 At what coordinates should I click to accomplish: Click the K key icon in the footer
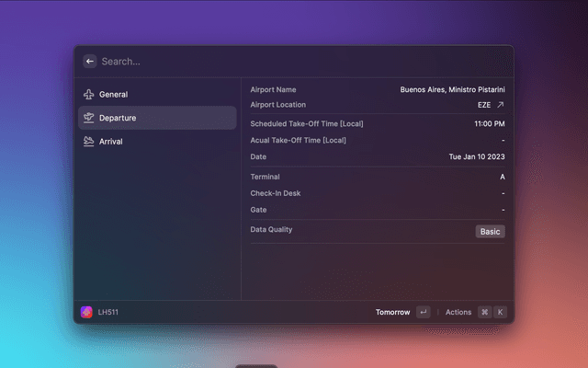(500, 312)
